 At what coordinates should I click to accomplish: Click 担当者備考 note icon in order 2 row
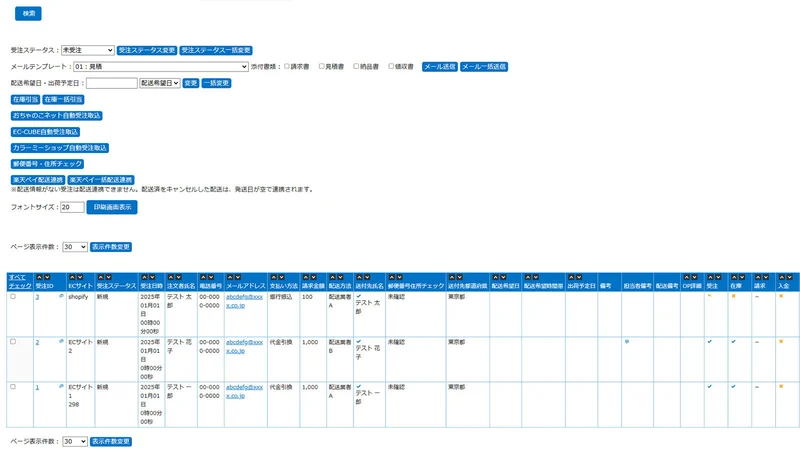627,342
